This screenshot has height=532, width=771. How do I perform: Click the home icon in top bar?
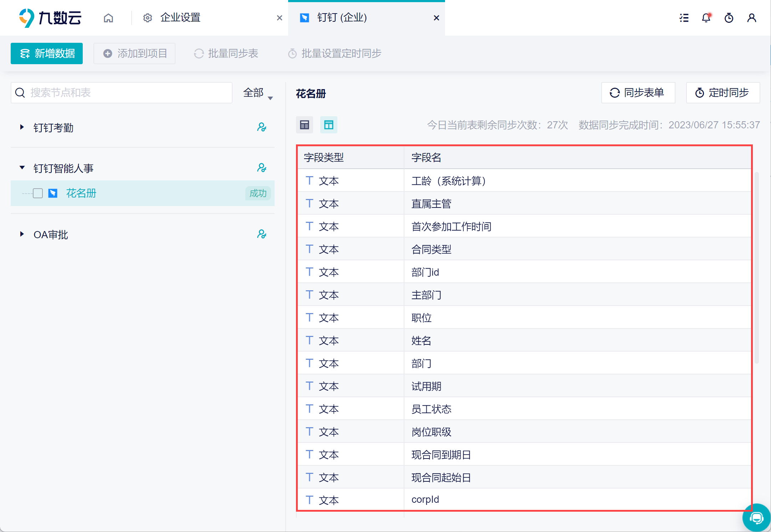click(108, 18)
